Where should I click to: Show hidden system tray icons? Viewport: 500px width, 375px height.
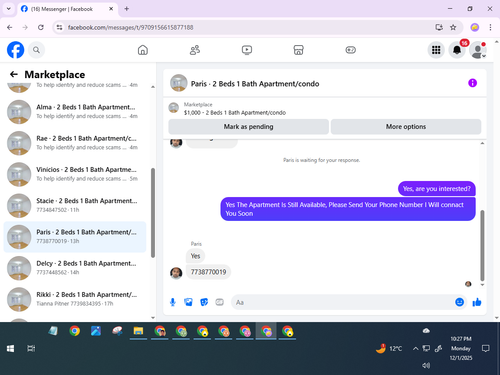[x=415, y=349]
